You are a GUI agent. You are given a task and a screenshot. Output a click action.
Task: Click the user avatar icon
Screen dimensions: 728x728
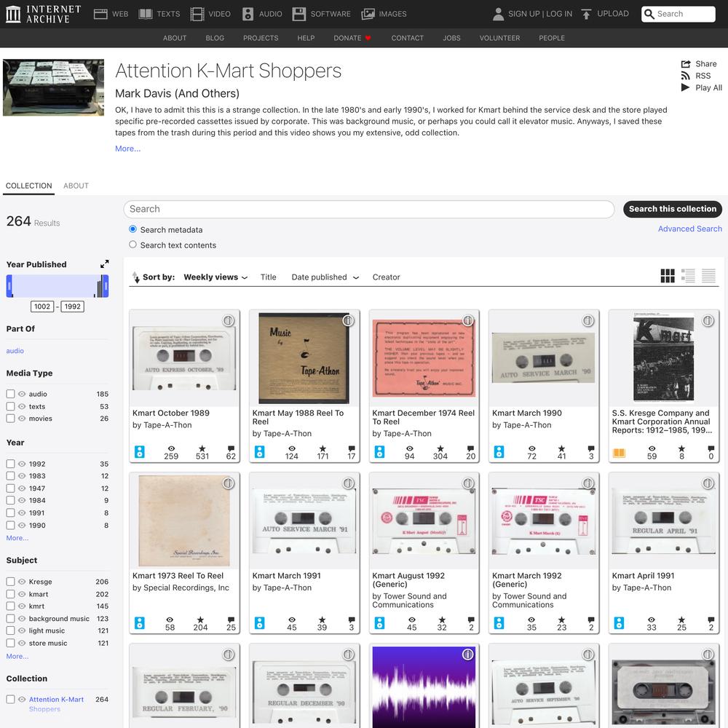(498, 14)
